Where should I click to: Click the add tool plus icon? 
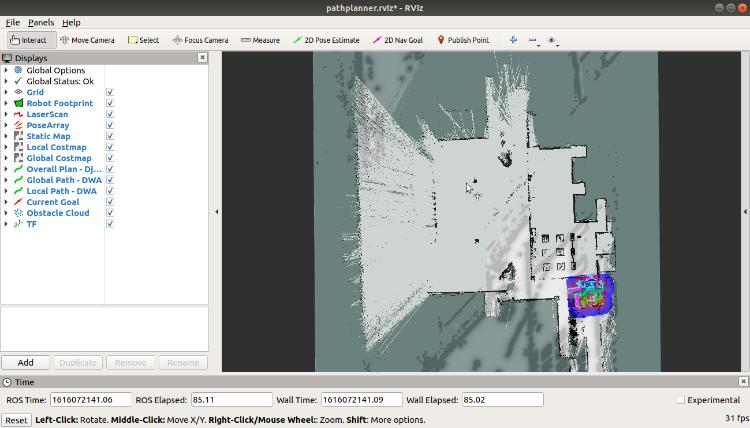tap(514, 40)
